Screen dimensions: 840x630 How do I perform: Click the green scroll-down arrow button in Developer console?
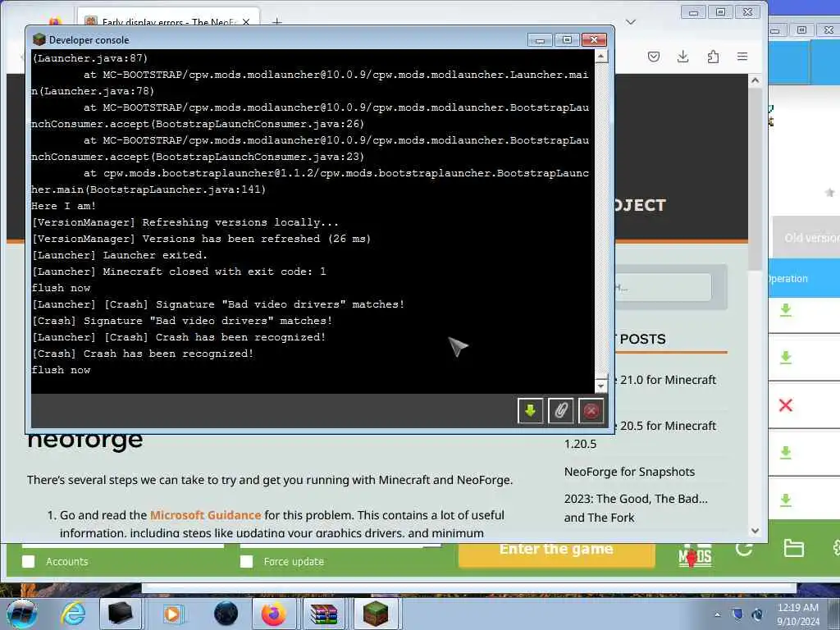(x=531, y=411)
